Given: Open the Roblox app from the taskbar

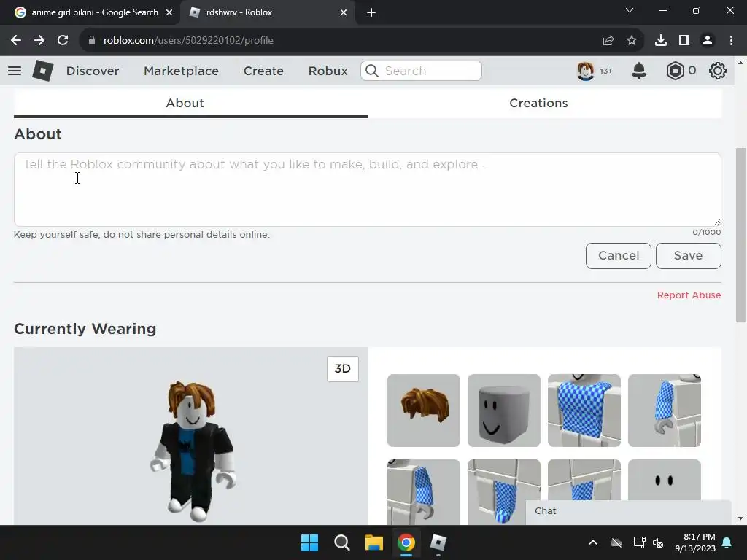Looking at the screenshot, I should (438, 542).
